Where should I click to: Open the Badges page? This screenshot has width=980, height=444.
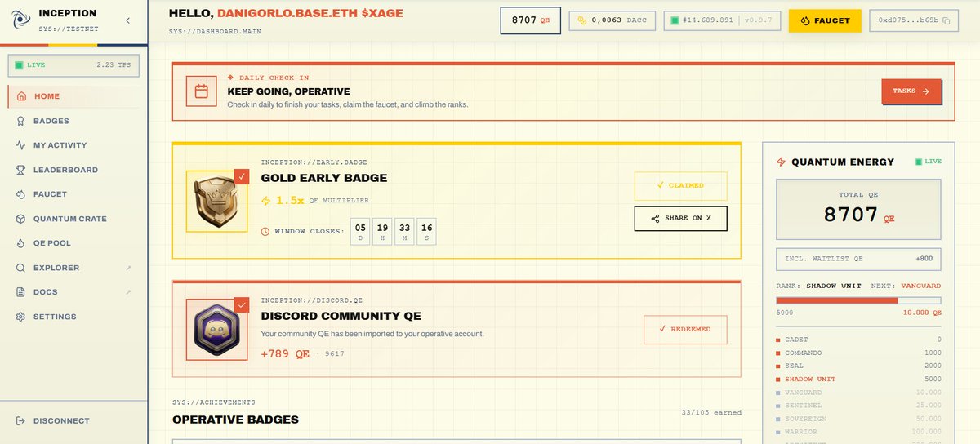click(x=74, y=121)
